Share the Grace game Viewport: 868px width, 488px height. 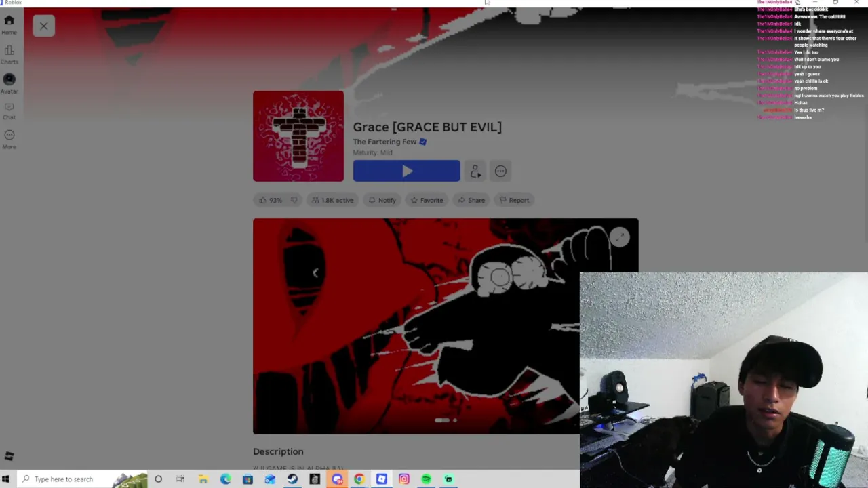point(471,200)
